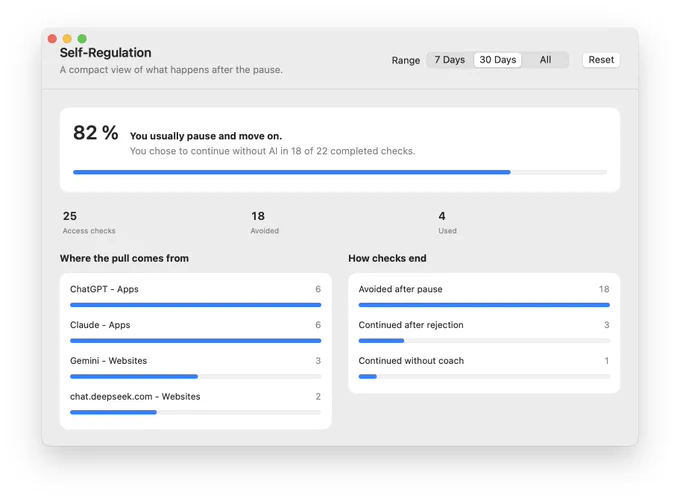Click the chat.deepseek.com - Websites bar
This screenshot has width=680, height=501.
196,413
